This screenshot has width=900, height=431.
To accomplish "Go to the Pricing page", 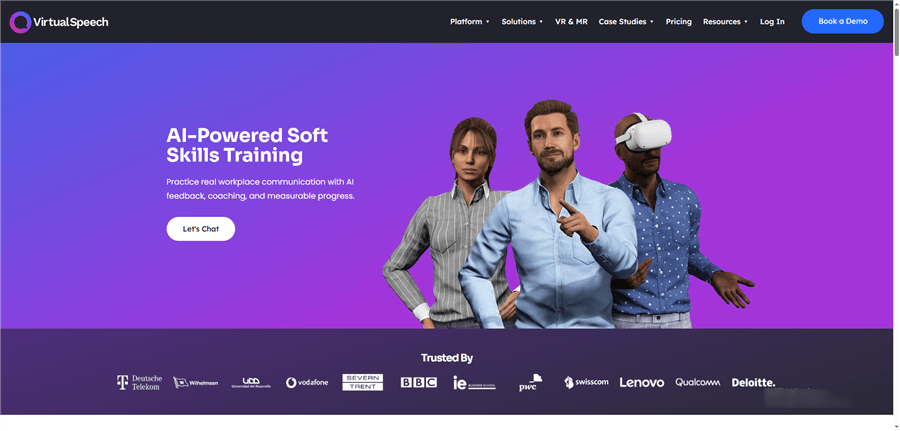I will [x=678, y=22].
